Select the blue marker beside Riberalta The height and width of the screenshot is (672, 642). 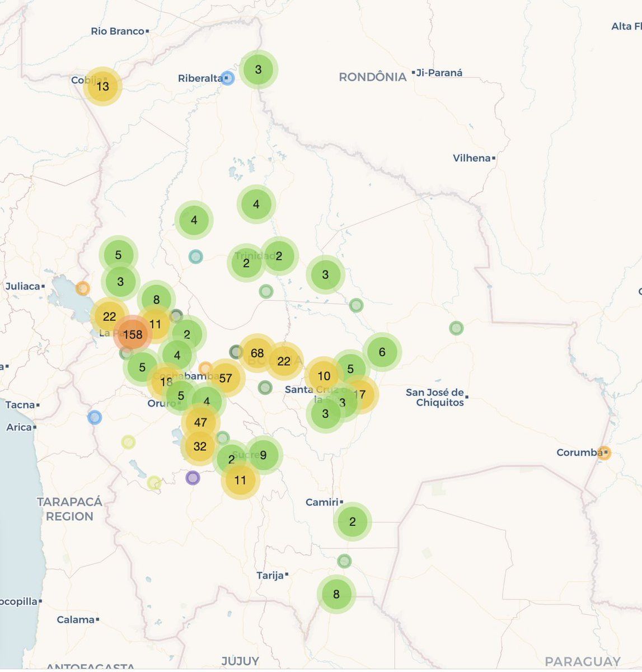point(227,78)
